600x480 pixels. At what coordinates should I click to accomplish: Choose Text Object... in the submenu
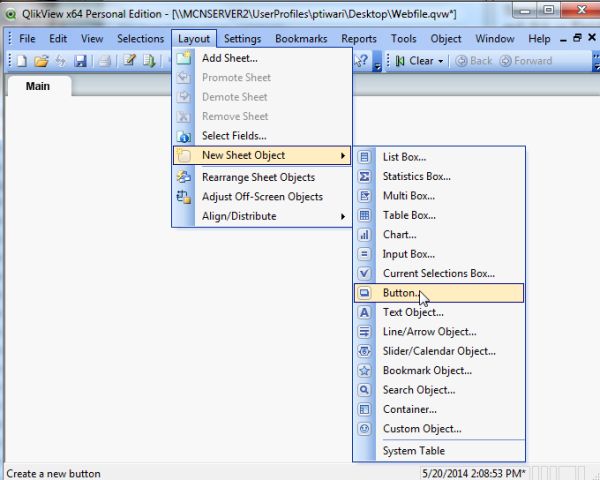coord(439,312)
